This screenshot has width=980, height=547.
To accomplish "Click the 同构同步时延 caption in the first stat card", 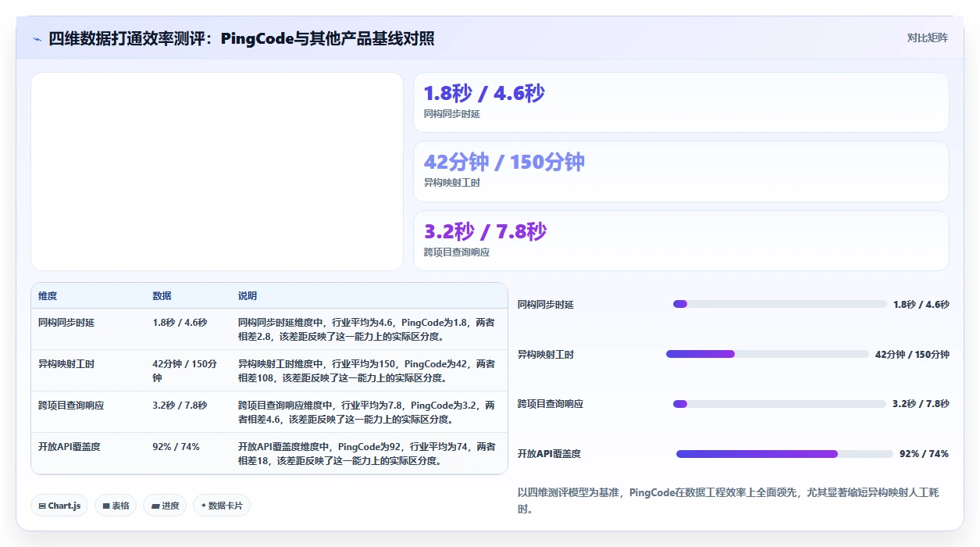I will (452, 114).
